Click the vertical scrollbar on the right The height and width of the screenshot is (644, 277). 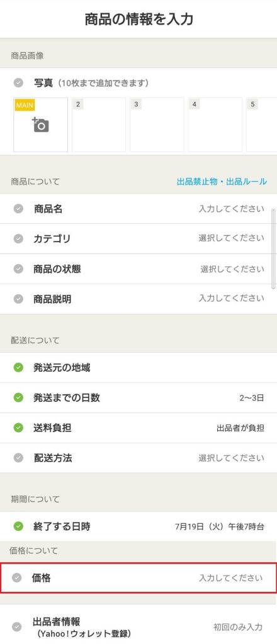point(274,248)
